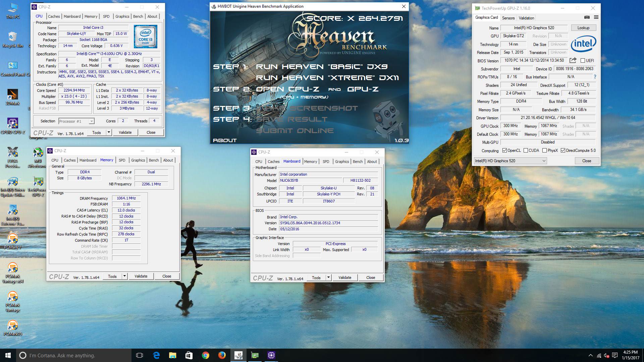
Task: Open the GPU-Z hamburger menu icon
Action: 596,17
